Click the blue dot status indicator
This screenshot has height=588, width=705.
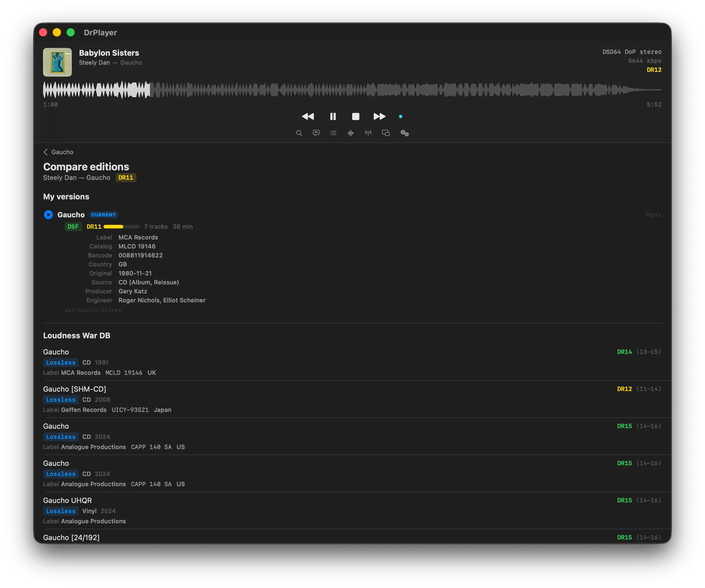point(400,116)
